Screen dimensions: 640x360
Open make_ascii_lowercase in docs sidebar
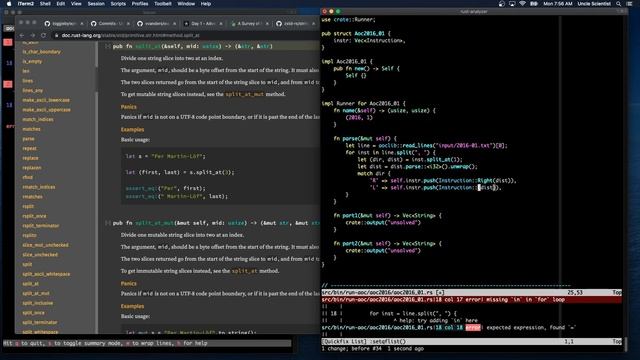click(x=46, y=100)
